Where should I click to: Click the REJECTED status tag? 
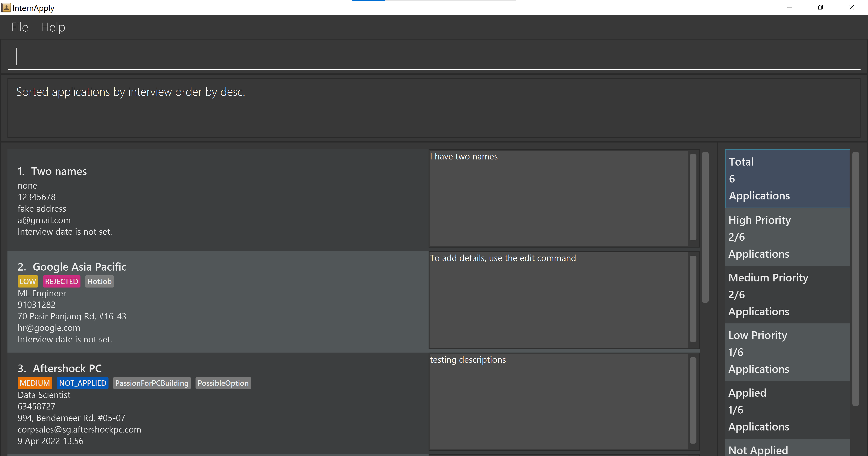click(62, 282)
